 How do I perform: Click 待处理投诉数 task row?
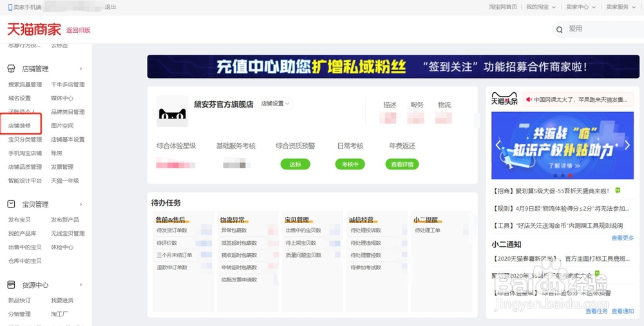coord(366,230)
